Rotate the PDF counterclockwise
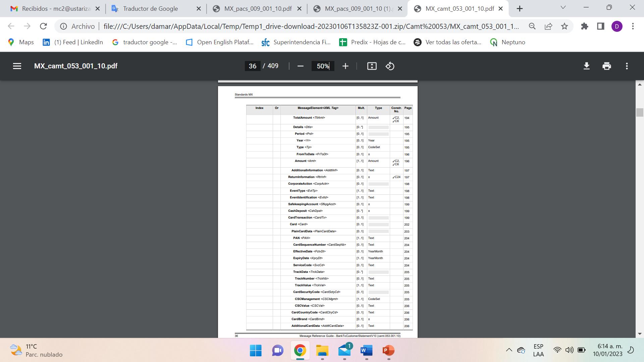The image size is (644, 362). pos(390,66)
